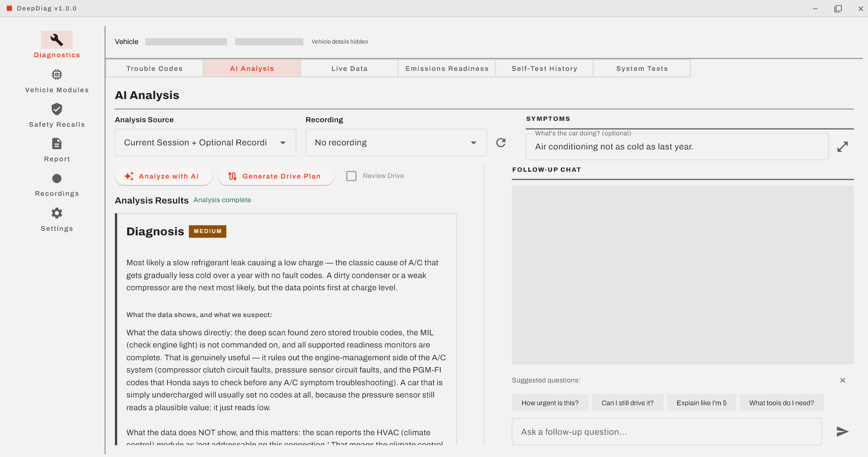Toggle the Review Drive checkbox
This screenshot has width=868, height=457.
(352, 176)
